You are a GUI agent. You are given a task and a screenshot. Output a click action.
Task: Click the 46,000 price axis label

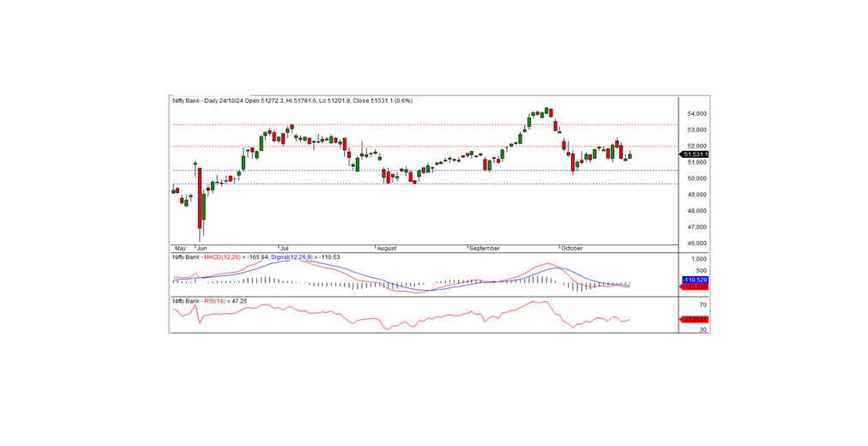pos(696,244)
